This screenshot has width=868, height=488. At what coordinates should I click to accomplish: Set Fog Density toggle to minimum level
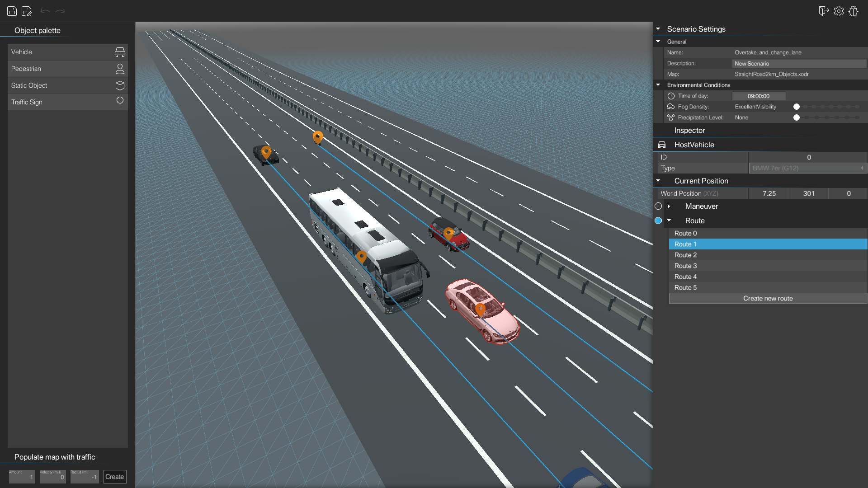[797, 107]
